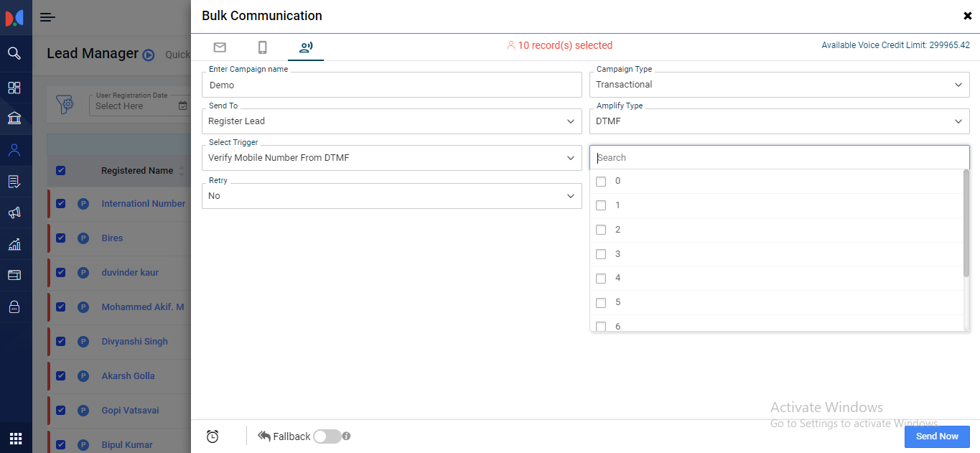Screen dimensions: 980x453
Task: Open the Select Trigger dropdown
Action: [x=391, y=158]
